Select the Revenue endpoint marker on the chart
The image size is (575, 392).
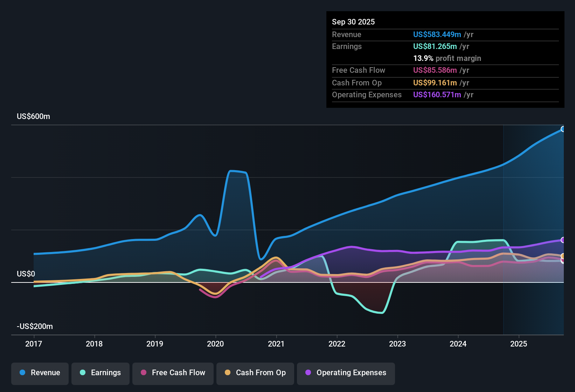(563, 129)
